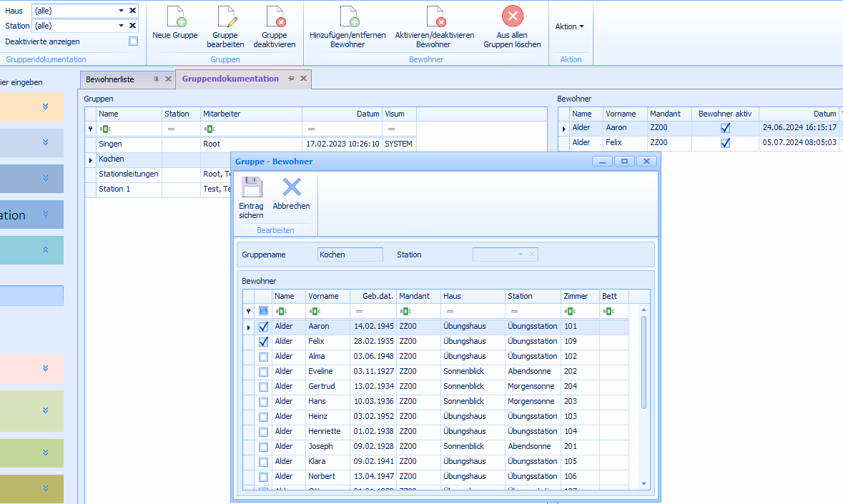
Task: Cancel using the Abbrechen icon
Action: click(x=291, y=188)
